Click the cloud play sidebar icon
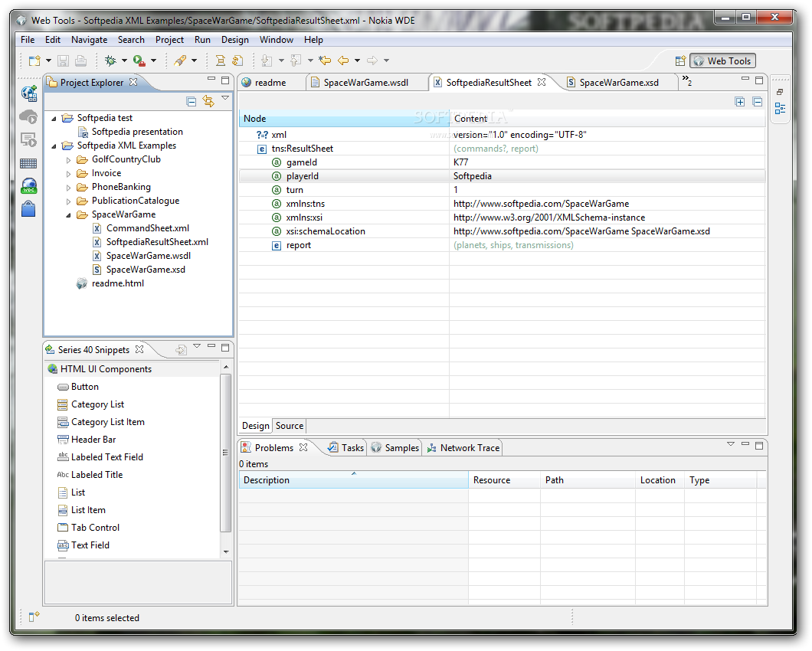This screenshot has height=651, width=812. (28, 117)
